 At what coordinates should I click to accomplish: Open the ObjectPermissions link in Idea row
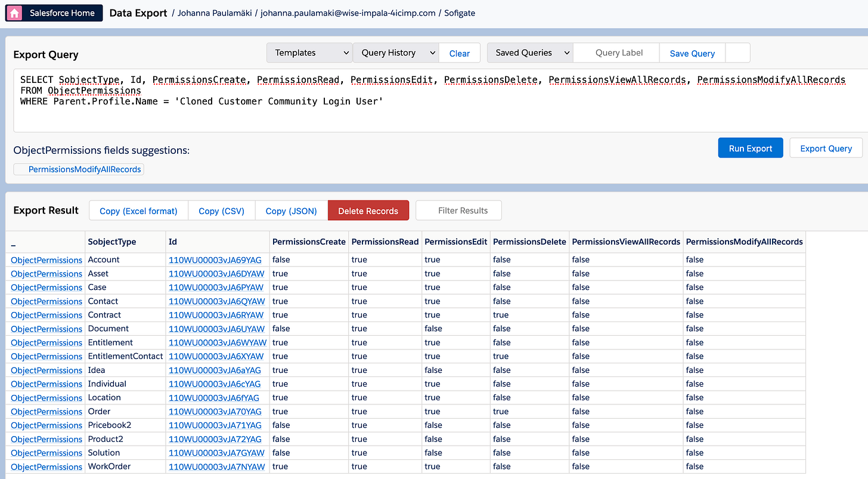tap(46, 370)
